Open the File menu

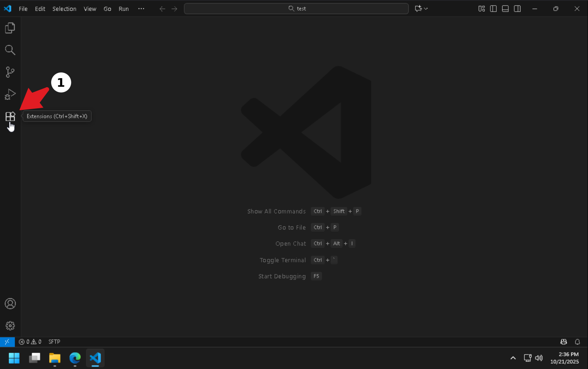pos(23,8)
